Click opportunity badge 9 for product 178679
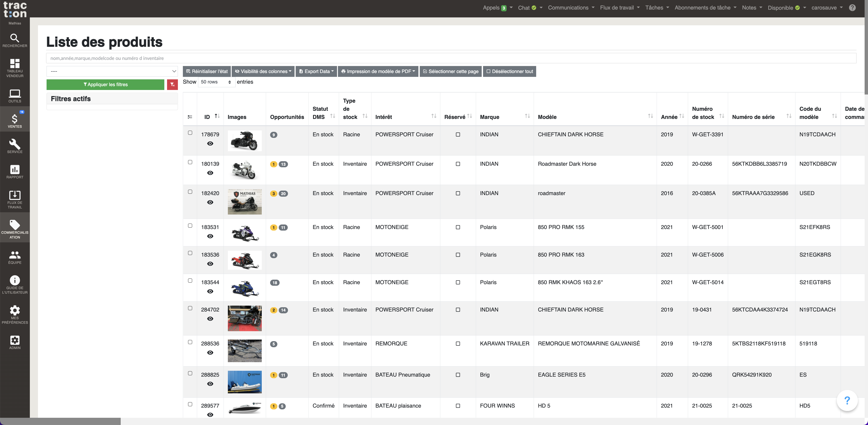 click(x=274, y=135)
